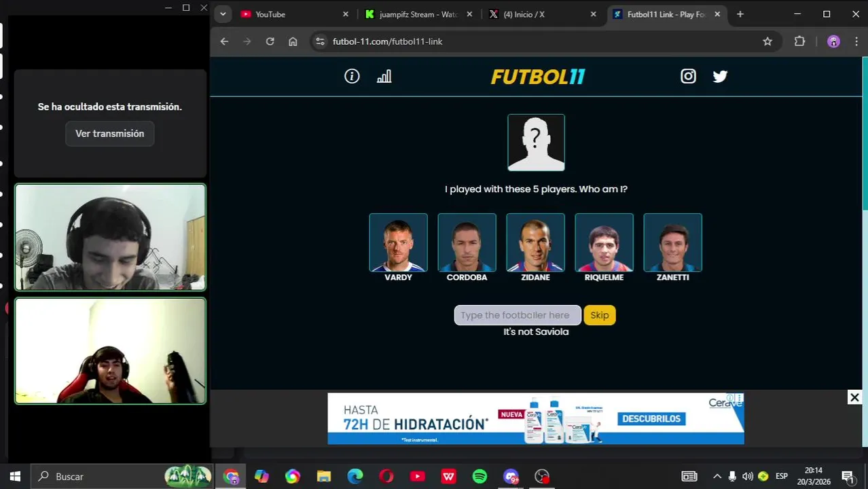Open Futbol11 Twitter page icon
The height and width of the screenshot is (489, 868).
720,77
